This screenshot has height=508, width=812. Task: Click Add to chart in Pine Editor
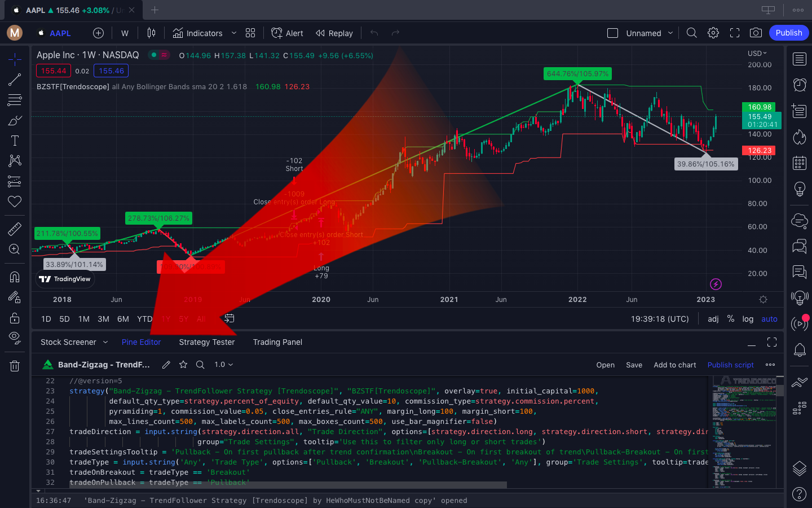(674, 365)
